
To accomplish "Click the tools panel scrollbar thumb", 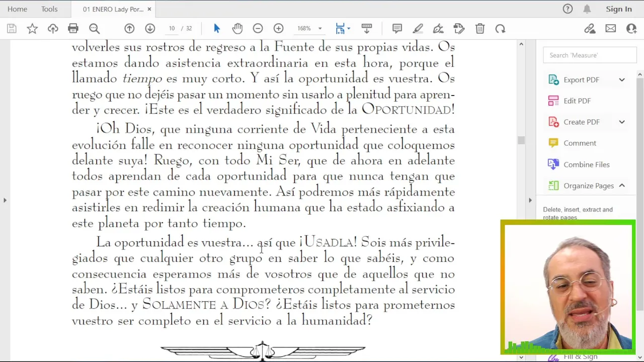I will point(640,194).
